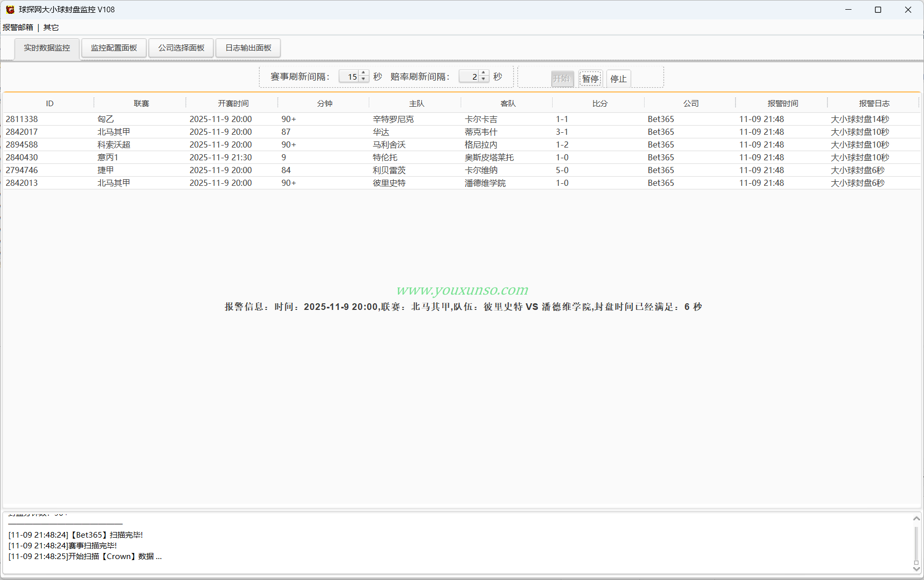Image resolution: width=924 pixels, height=580 pixels.
Task: Sort by 报警日志 column header
Action: [874, 104]
